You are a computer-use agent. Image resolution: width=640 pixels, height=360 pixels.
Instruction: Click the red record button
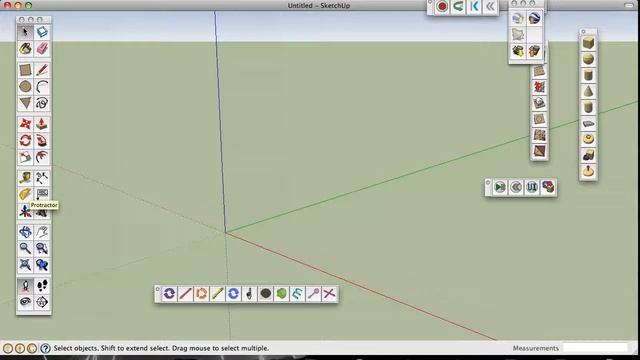[442, 7]
